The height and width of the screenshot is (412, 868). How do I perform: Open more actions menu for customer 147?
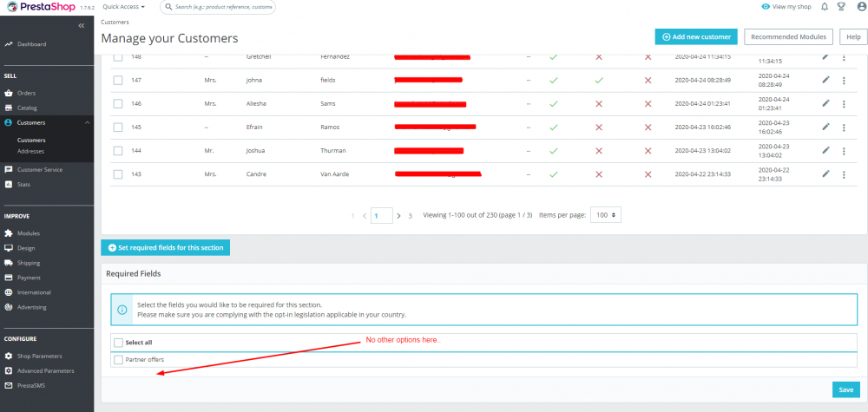coord(844,80)
